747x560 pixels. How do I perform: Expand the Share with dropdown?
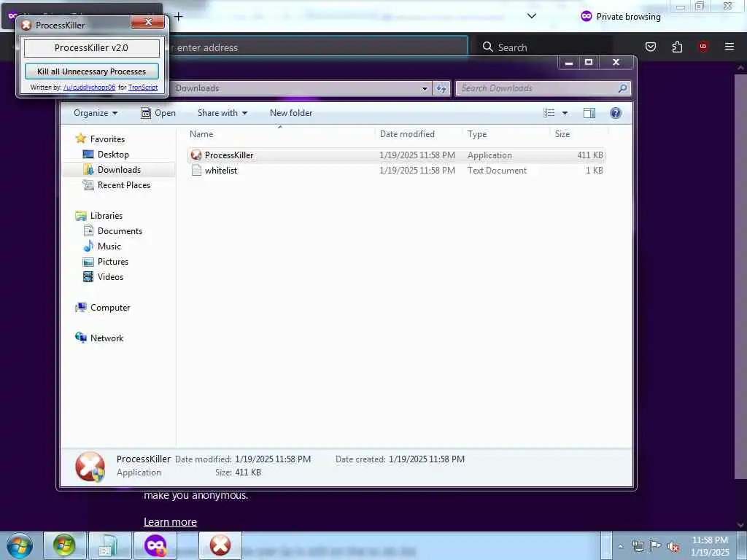pyautogui.click(x=222, y=113)
